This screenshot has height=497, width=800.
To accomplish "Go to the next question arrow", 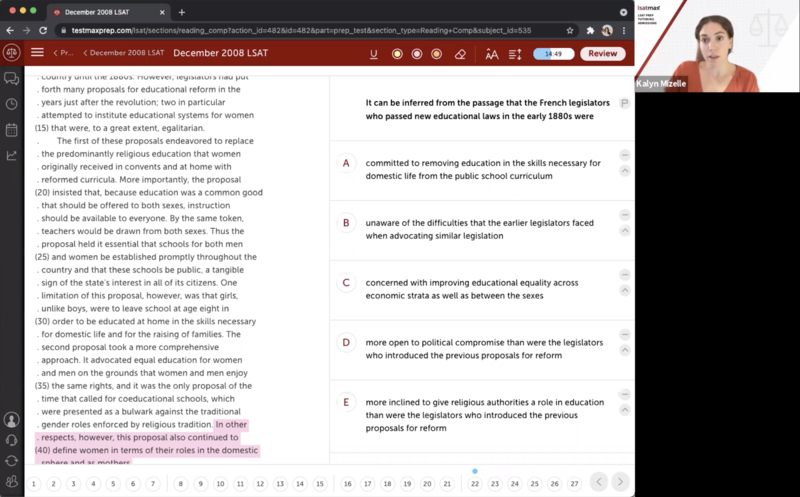I will click(620, 482).
